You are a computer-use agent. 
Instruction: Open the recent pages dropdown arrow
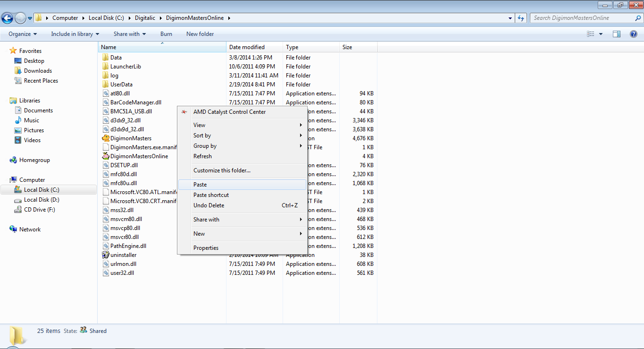[x=30, y=18]
